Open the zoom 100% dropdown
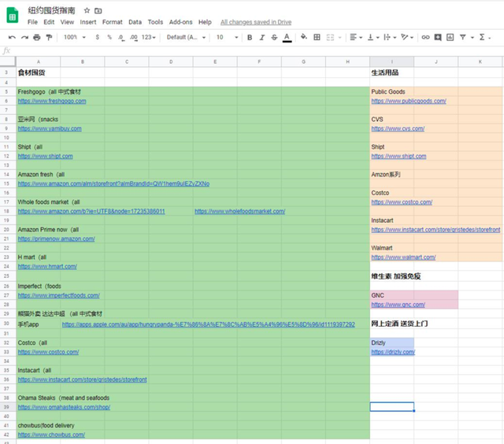 [75, 37]
